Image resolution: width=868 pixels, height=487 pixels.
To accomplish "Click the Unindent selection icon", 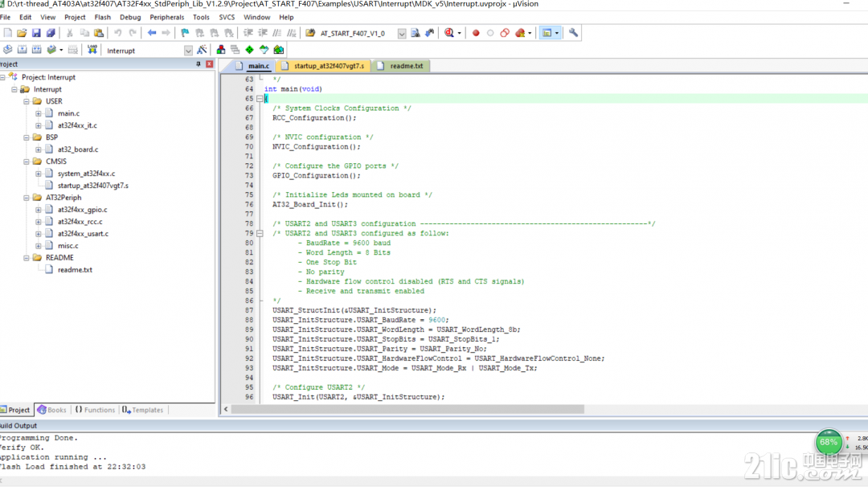I will (x=263, y=33).
